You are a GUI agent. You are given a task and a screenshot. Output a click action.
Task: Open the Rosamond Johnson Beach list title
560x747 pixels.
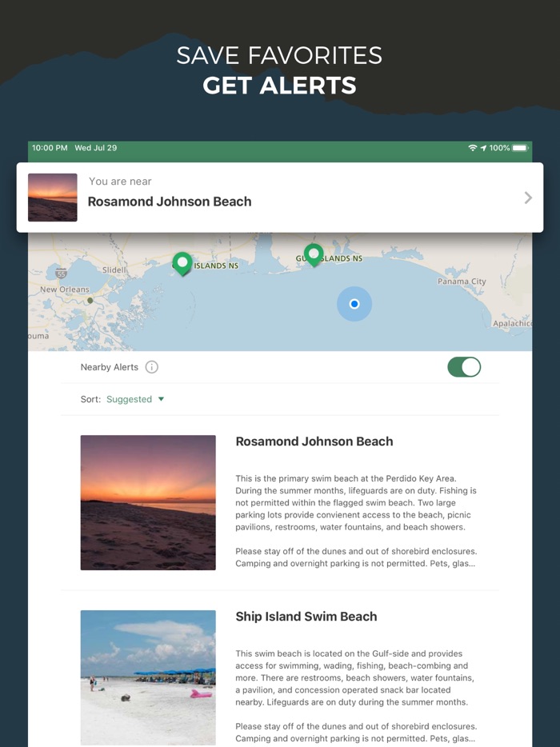click(x=314, y=441)
